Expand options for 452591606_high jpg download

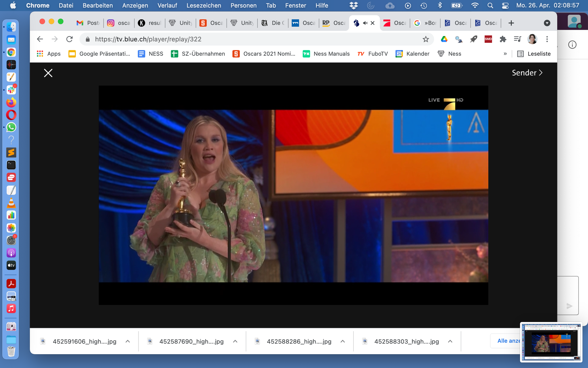(128, 341)
